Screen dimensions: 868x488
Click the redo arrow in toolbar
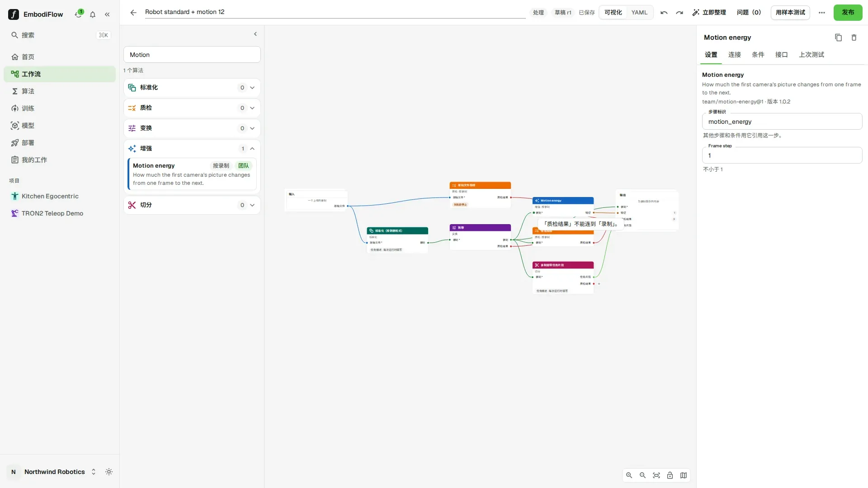[x=679, y=13]
